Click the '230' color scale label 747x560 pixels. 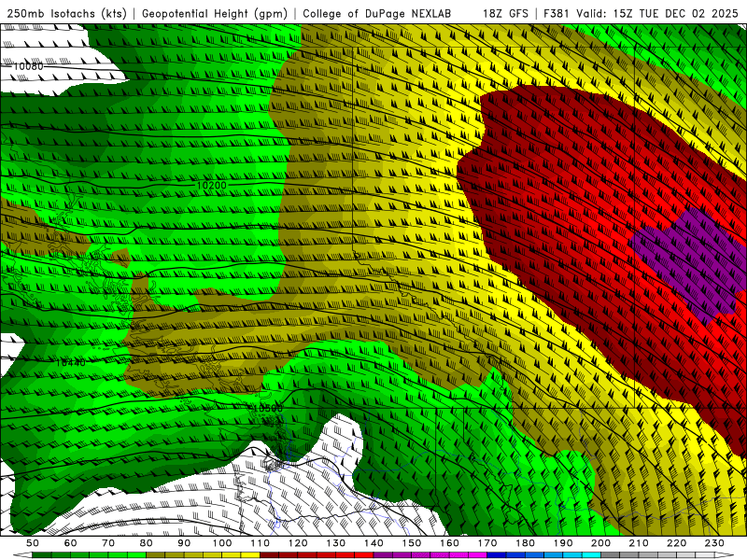tap(714, 543)
